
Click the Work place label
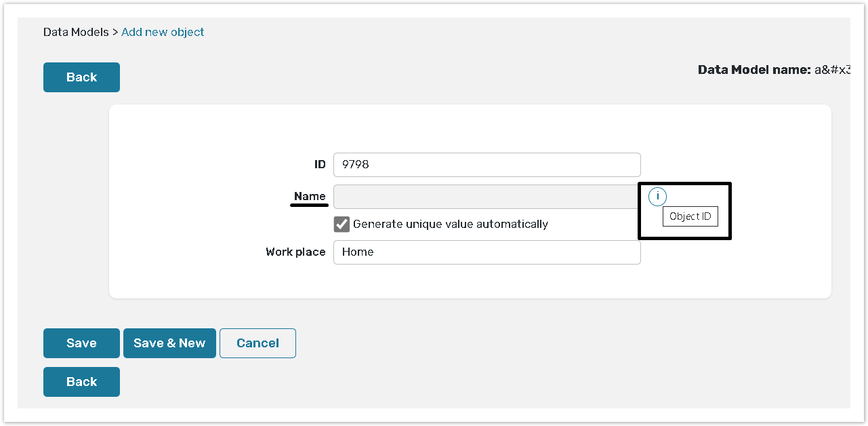tap(295, 252)
